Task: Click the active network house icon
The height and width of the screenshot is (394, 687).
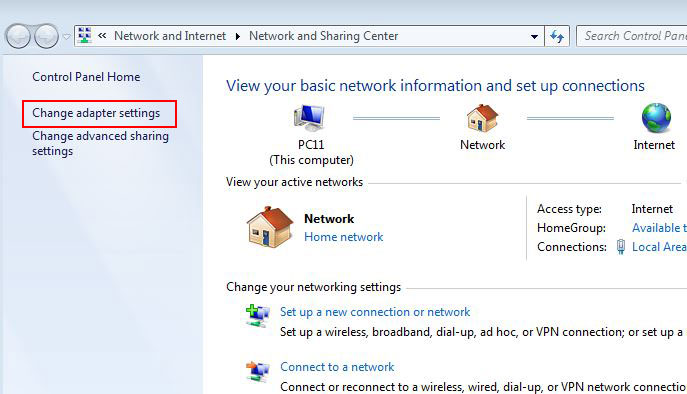Action: click(270, 227)
